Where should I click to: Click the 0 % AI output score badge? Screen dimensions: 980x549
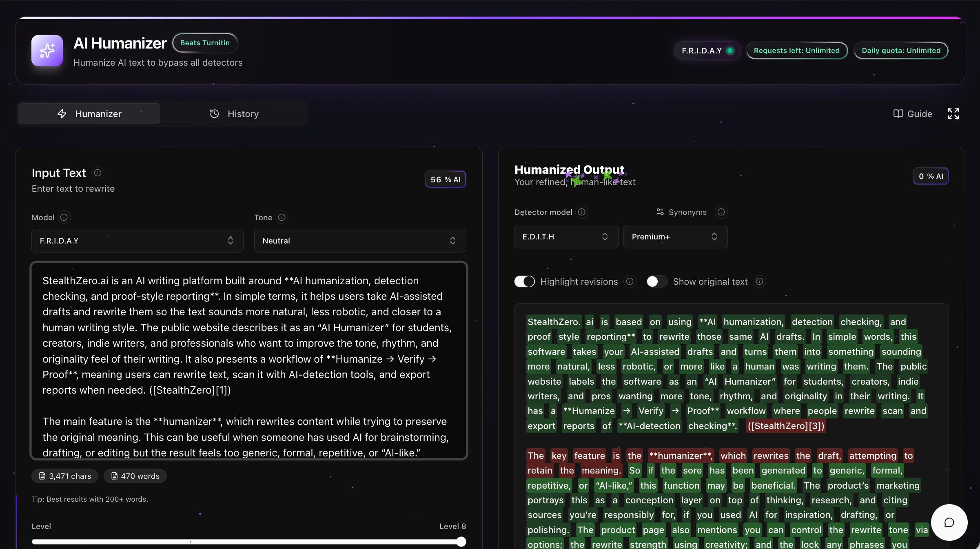931,176
